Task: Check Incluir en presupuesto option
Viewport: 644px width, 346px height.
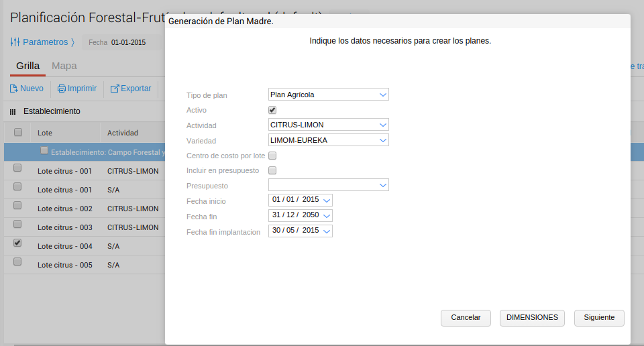Action: pyautogui.click(x=272, y=170)
